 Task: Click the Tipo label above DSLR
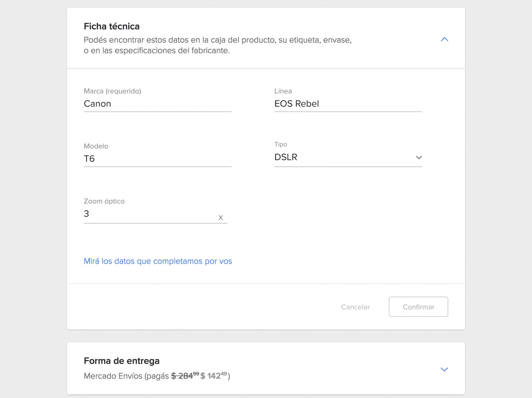point(281,144)
